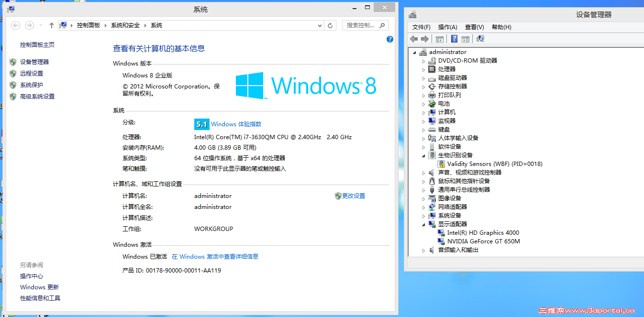
Task: Click shield icon beside 设备管理器 link
Action: point(13,62)
